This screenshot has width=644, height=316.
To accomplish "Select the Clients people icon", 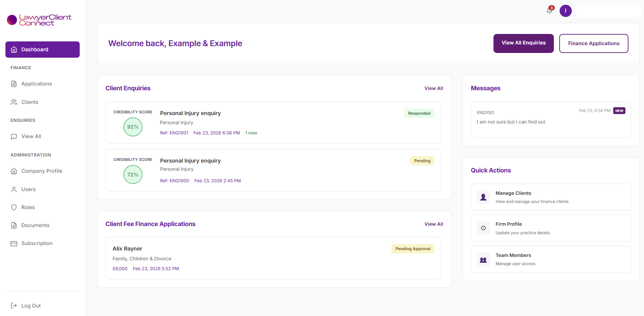I will click(14, 102).
